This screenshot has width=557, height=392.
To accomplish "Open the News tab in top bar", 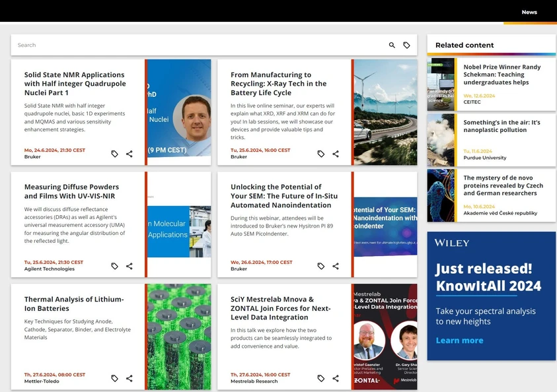I will pos(529,12).
